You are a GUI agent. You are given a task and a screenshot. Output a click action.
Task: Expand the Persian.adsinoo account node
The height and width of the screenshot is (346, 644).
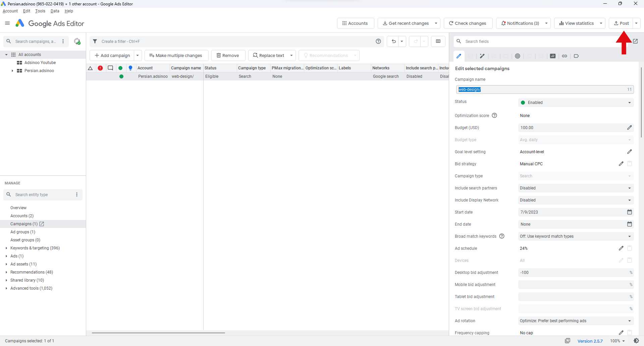click(12, 71)
